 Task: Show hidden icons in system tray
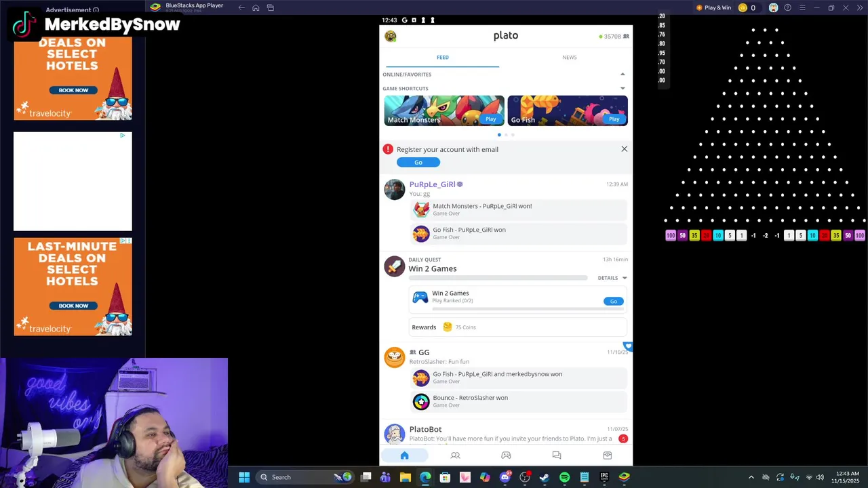pyautogui.click(x=751, y=477)
